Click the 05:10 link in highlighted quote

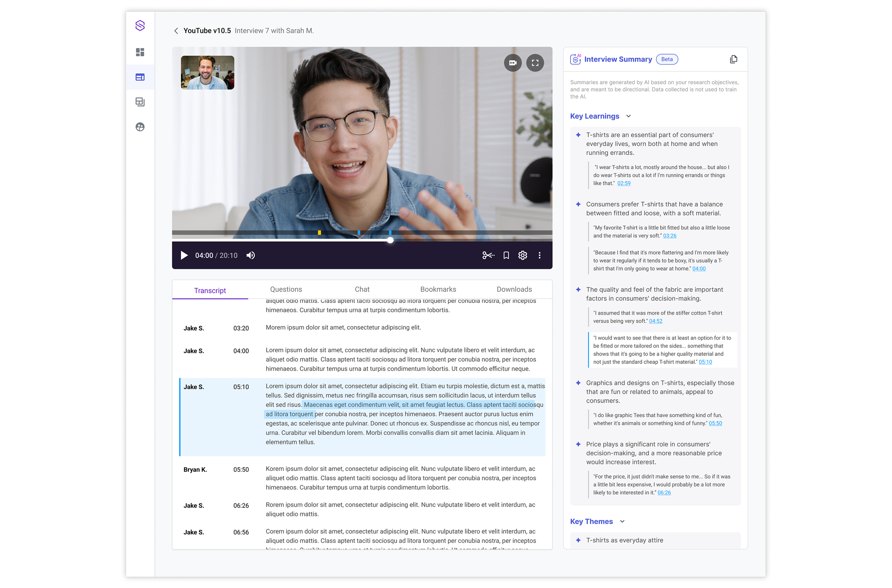pyautogui.click(x=705, y=362)
